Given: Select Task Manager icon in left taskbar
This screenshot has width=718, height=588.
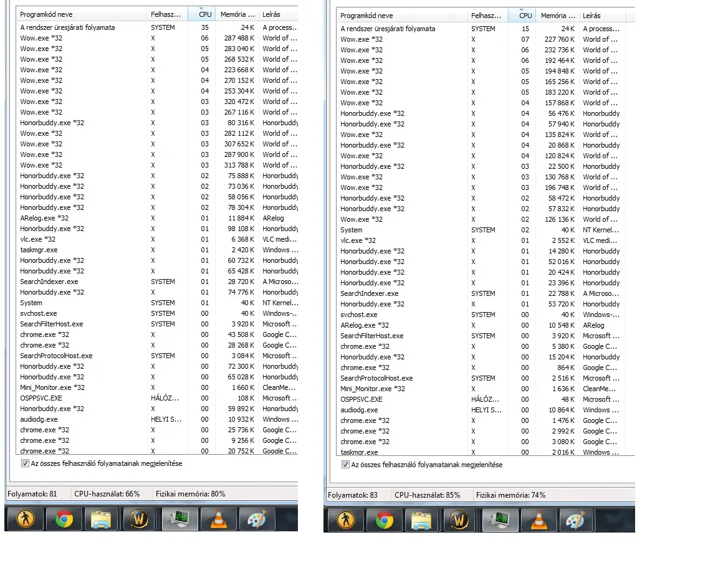Looking at the screenshot, I should 179,519.
